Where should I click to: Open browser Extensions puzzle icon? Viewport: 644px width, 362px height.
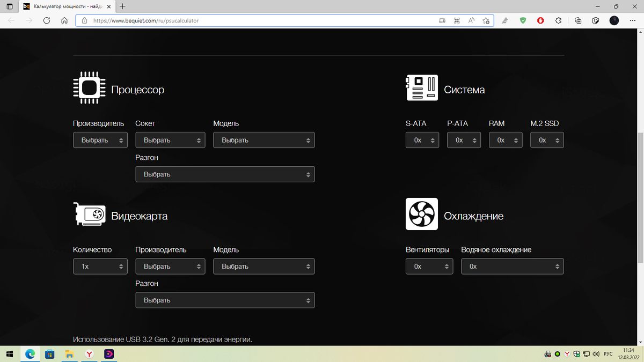(x=559, y=20)
